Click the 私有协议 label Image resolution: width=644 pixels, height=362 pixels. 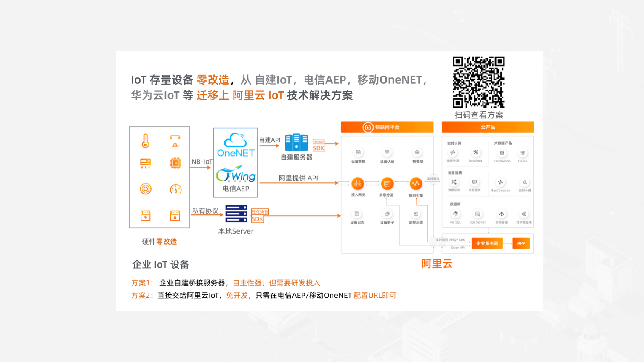[205, 211]
